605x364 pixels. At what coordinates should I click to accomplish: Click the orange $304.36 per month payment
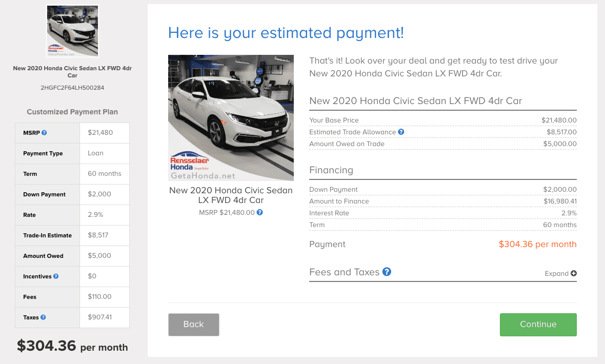pyautogui.click(x=537, y=245)
